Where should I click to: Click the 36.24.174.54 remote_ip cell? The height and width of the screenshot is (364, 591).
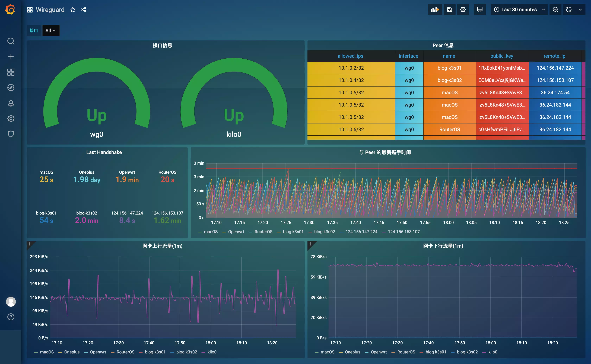[x=555, y=92]
